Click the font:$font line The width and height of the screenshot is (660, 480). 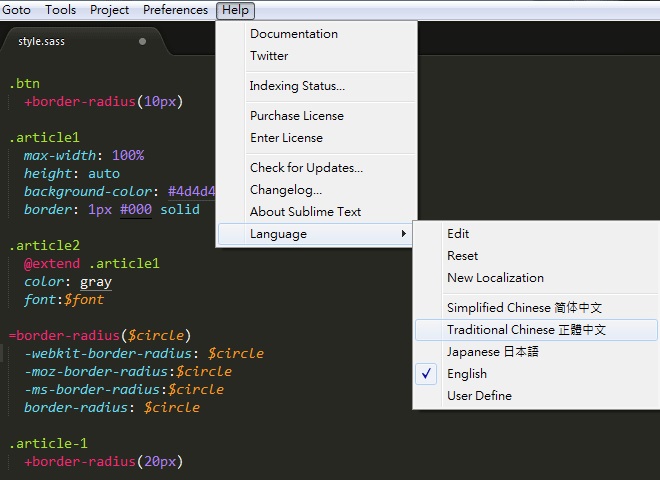coord(64,300)
